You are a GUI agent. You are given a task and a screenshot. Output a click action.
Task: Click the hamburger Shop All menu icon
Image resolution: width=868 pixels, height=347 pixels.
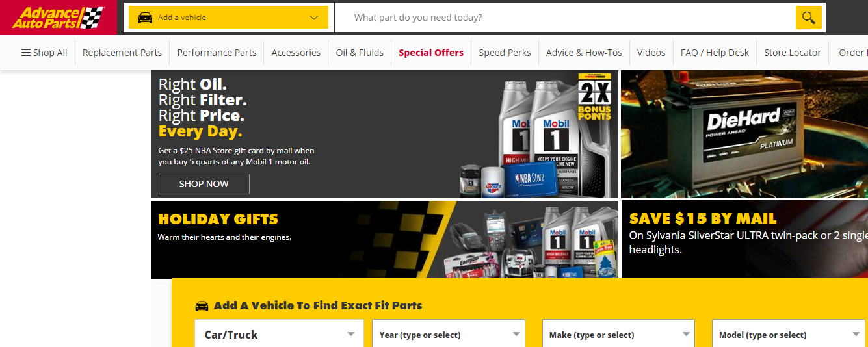[26, 53]
